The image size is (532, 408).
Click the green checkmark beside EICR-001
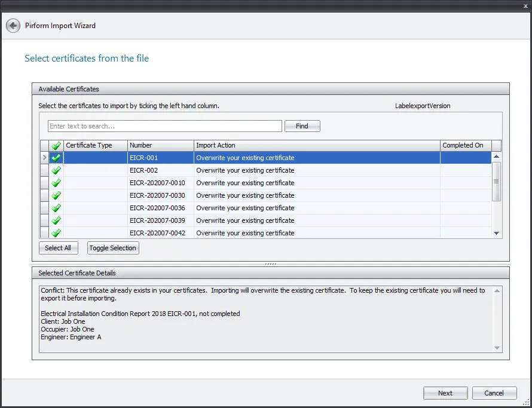click(55, 157)
